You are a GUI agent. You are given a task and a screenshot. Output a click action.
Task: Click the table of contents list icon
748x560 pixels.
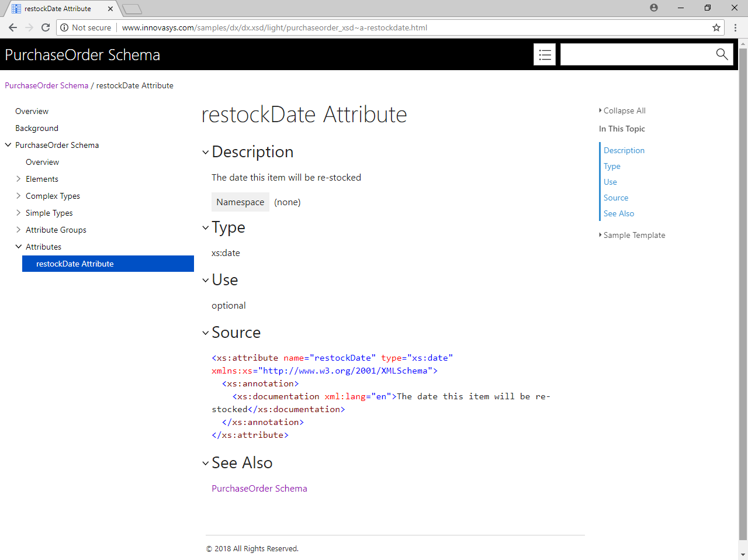pyautogui.click(x=545, y=54)
